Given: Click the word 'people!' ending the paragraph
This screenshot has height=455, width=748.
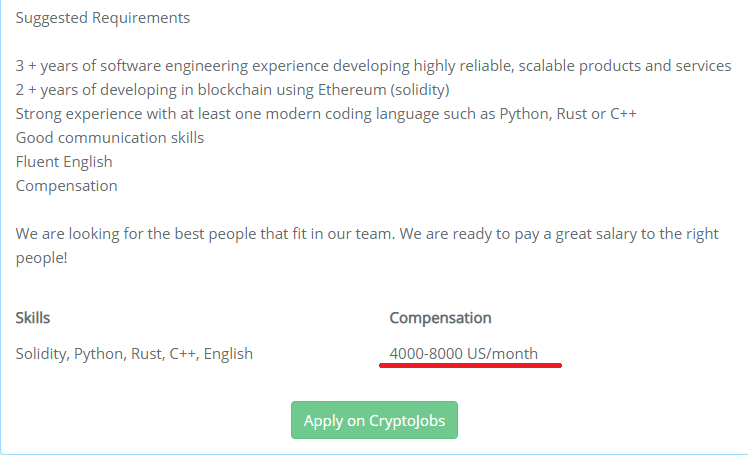Looking at the screenshot, I should [x=42, y=258].
